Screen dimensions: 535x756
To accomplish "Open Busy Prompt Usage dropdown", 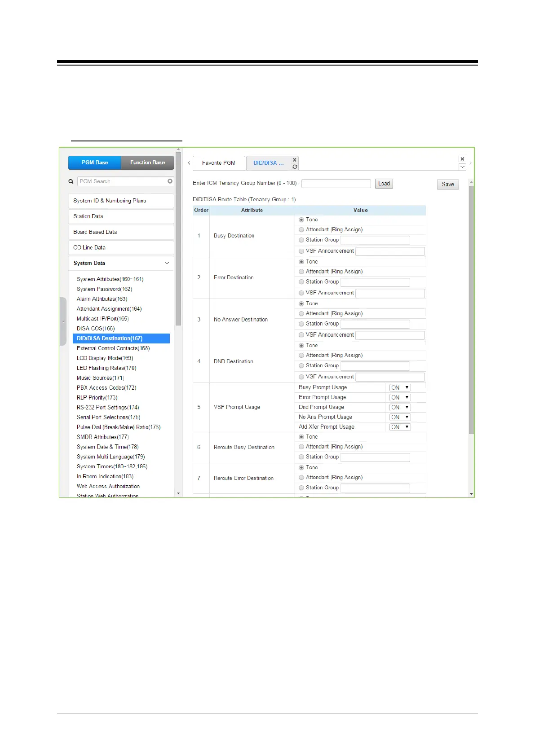I will (x=400, y=388).
